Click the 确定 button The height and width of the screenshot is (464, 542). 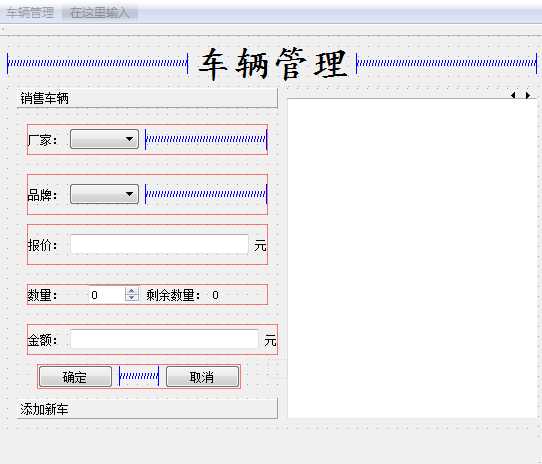75,377
